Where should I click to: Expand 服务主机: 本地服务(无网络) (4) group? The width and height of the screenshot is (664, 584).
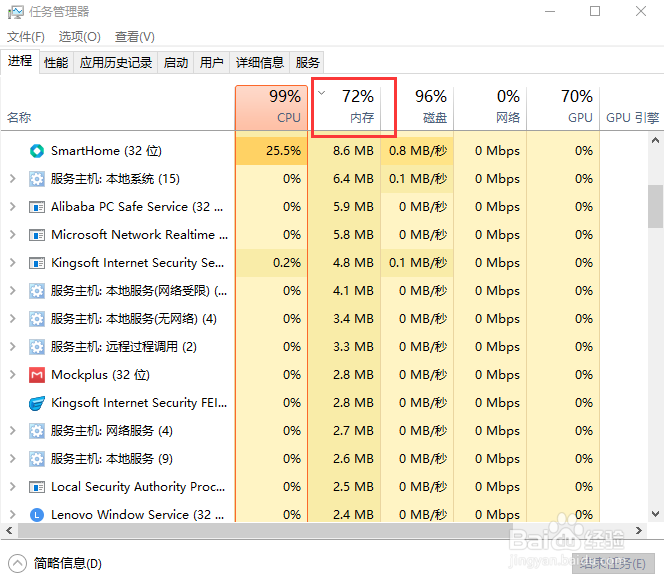coord(13,318)
